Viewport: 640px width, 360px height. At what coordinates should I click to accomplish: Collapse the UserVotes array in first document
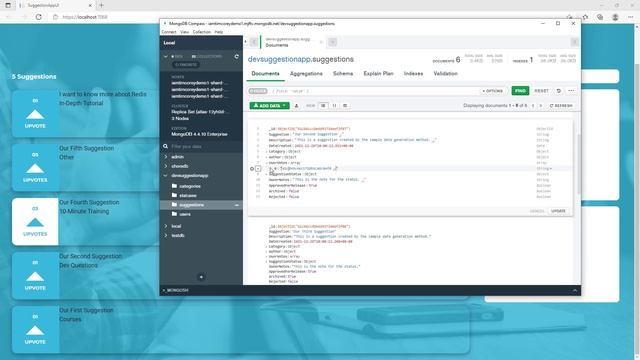coord(267,163)
